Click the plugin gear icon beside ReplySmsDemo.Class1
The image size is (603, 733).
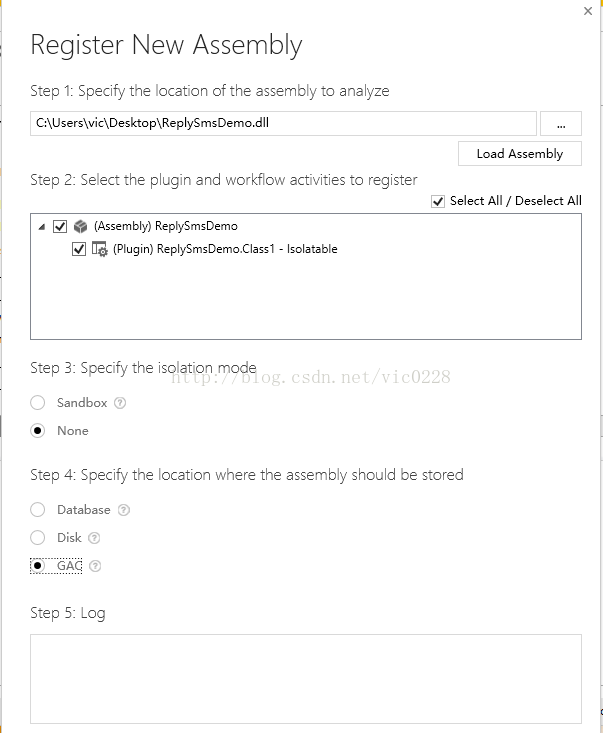pyautogui.click(x=99, y=249)
